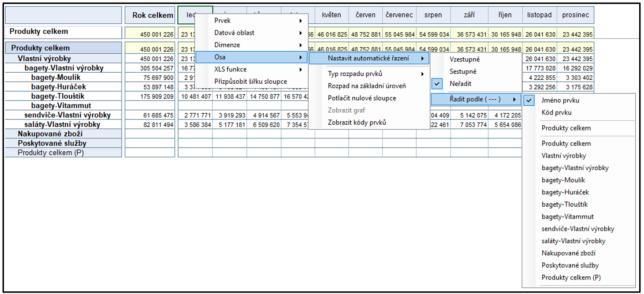Click the cell with value 11 938 437
This screenshot has height=294, width=644.
229,97
